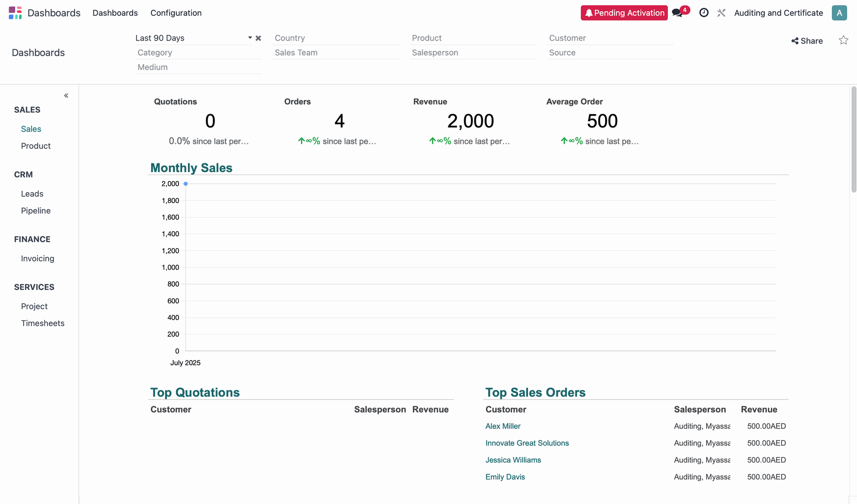
Task: Click the debug tools wrench icon
Action: coord(721,13)
